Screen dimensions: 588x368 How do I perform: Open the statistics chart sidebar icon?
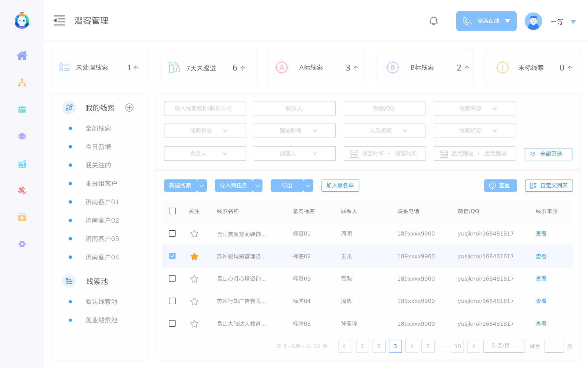[x=22, y=163]
